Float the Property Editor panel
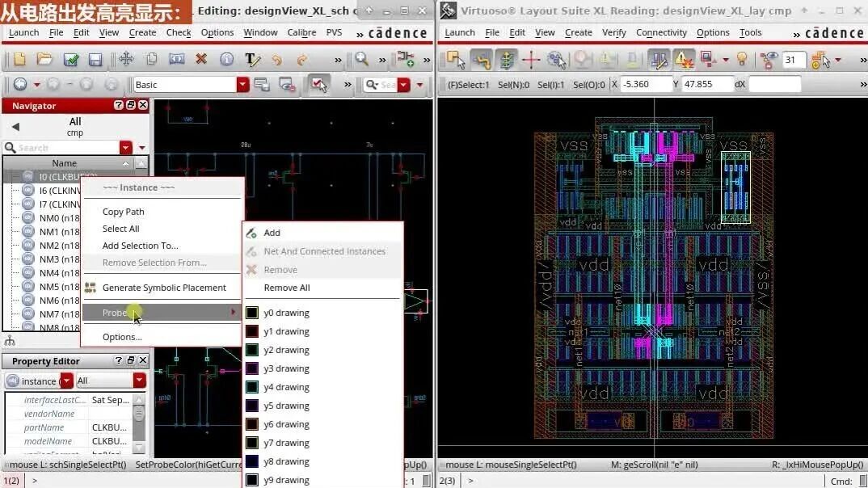 tap(131, 360)
